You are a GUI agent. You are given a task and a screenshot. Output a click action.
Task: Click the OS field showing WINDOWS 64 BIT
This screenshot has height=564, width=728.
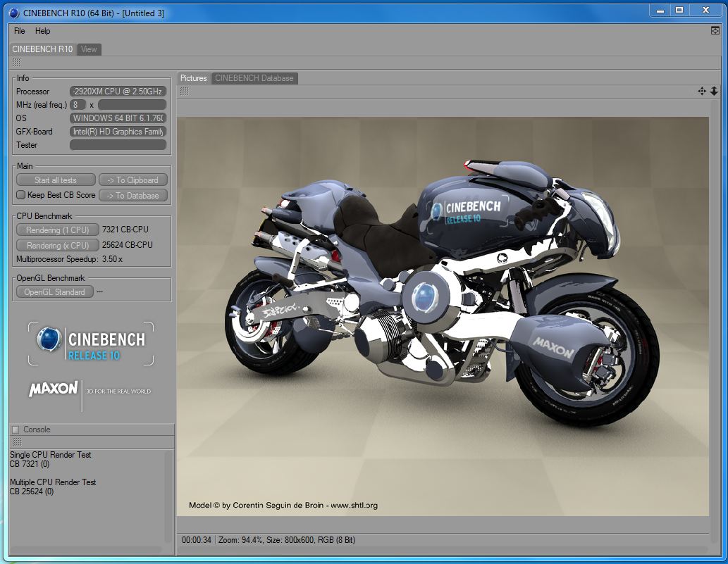(x=118, y=118)
